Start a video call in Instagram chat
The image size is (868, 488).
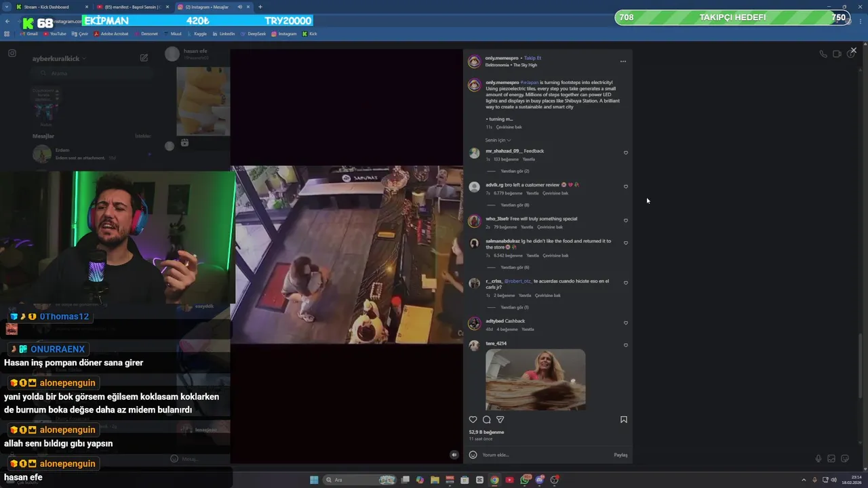(x=837, y=54)
